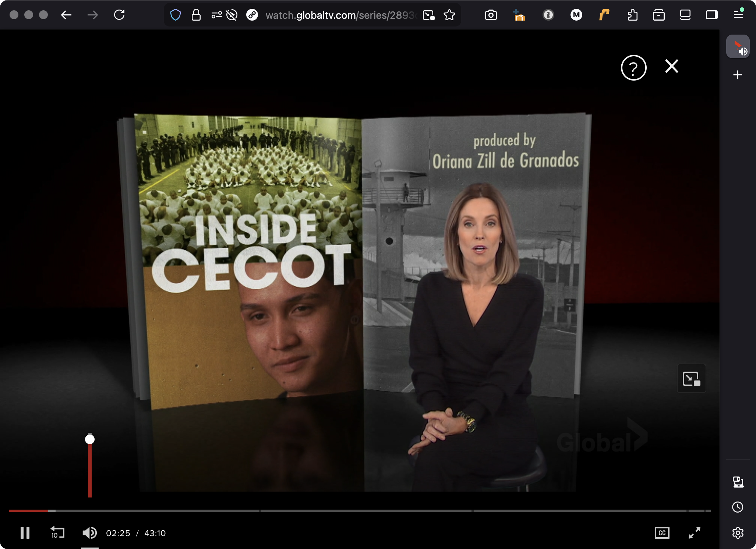Enter fullscreen video mode
756x549 pixels.
click(694, 533)
